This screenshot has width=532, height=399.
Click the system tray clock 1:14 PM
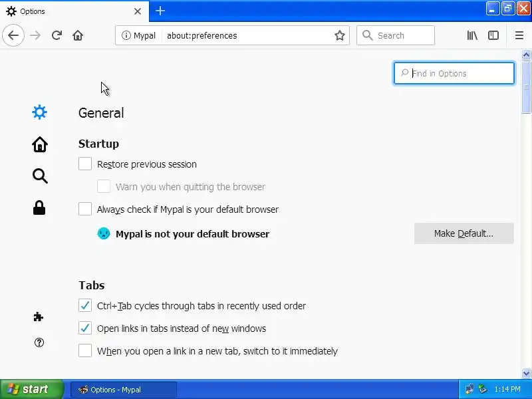(x=507, y=389)
